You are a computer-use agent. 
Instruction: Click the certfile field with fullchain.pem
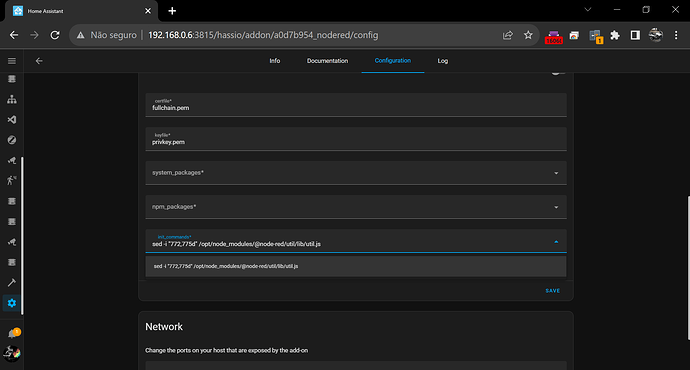click(356, 105)
